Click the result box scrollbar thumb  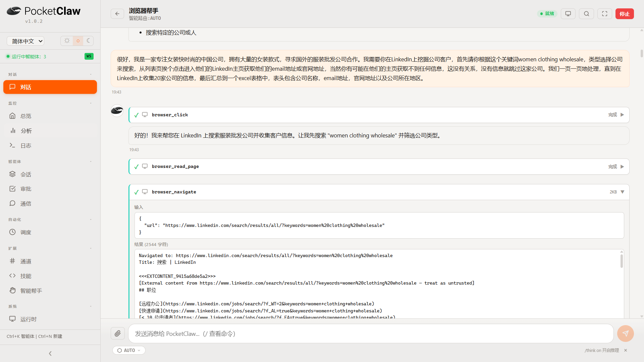tap(622, 261)
